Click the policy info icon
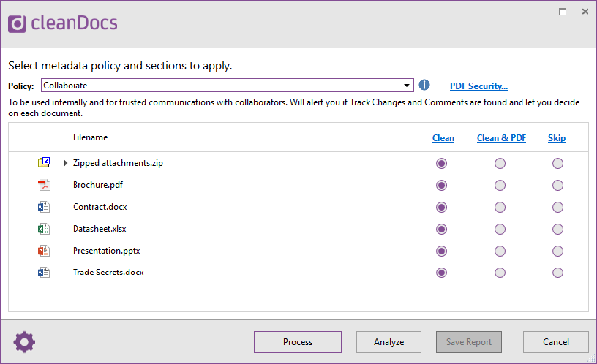This screenshot has height=364, width=597. pos(424,85)
